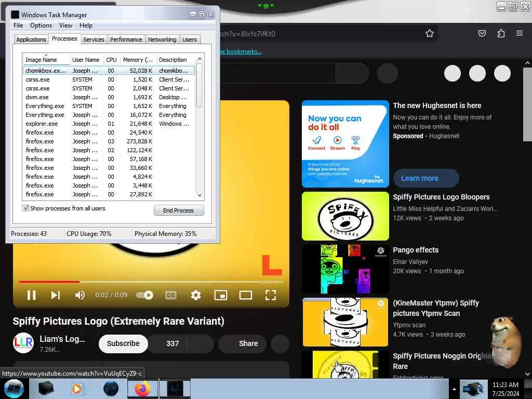Show hidden system tray icons

454,389
